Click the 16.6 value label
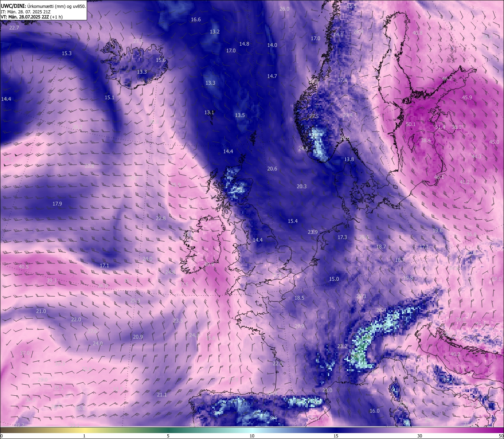This screenshot has height=439, width=504. click(196, 19)
